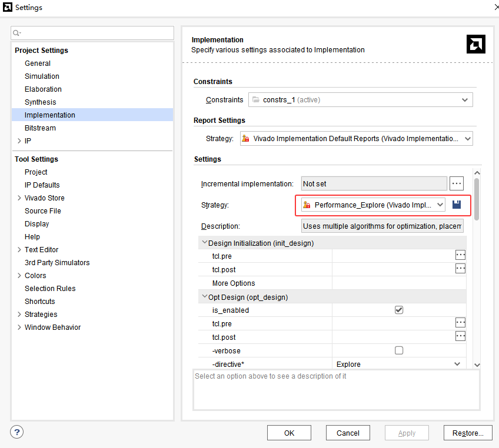Open Project under Tool Settings
Image resolution: width=499 pixels, height=448 pixels.
pyautogui.click(x=36, y=172)
